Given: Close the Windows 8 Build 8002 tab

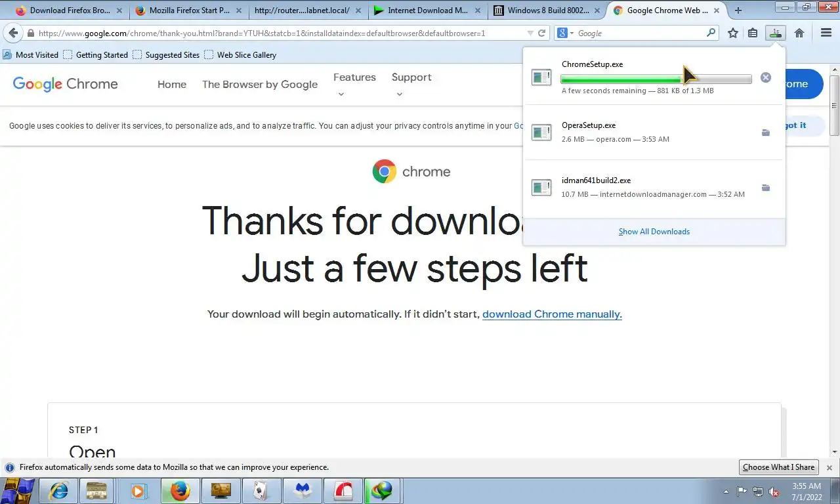Looking at the screenshot, I should pos(597,10).
